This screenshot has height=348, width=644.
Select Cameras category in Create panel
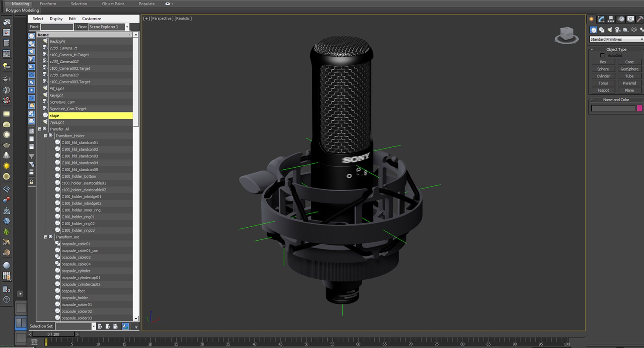pyautogui.click(x=618, y=30)
